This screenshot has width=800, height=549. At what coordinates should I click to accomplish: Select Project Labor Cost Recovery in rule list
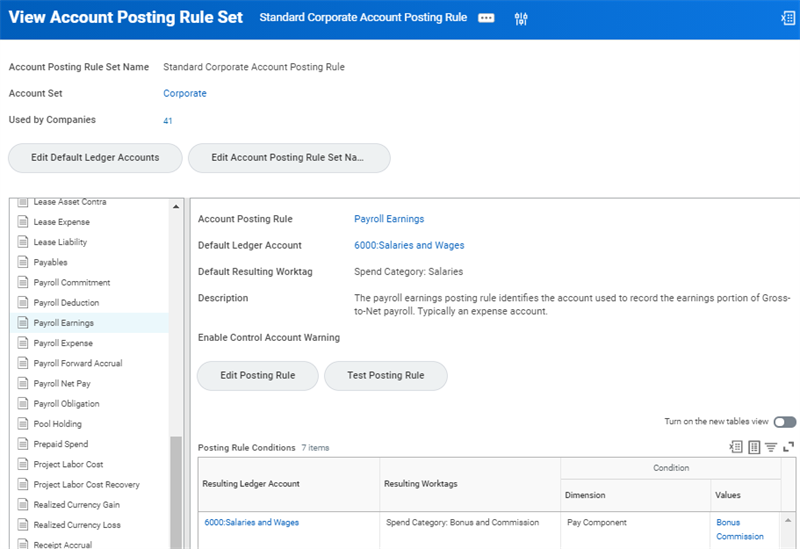point(87,484)
